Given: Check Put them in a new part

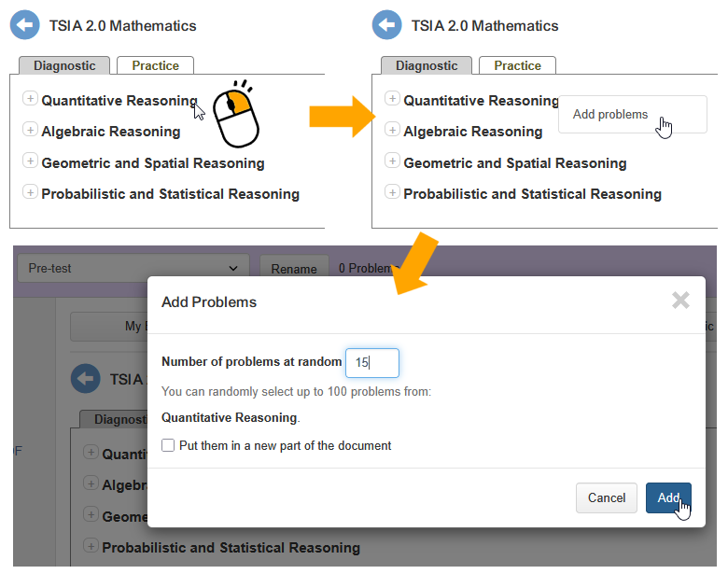Looking at the screenshot, I should 168,446.
